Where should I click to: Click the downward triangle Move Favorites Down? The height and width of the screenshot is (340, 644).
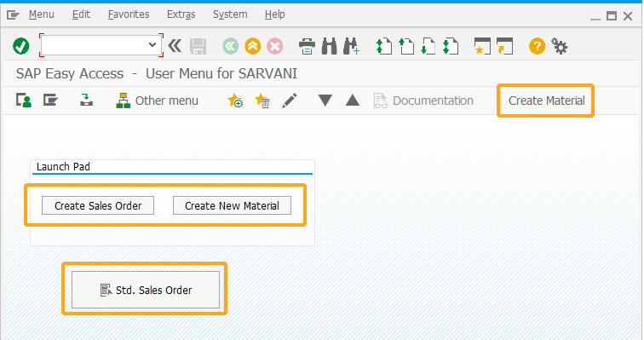pos(325,101)
